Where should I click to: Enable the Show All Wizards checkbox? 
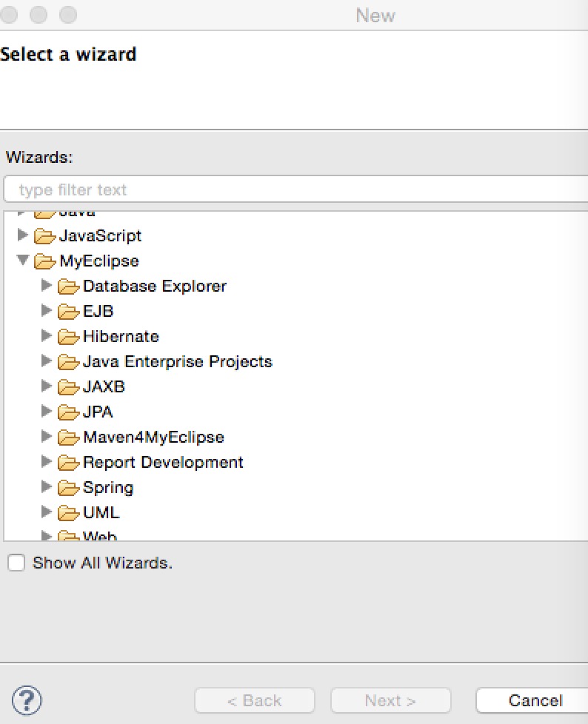[16, 563]
